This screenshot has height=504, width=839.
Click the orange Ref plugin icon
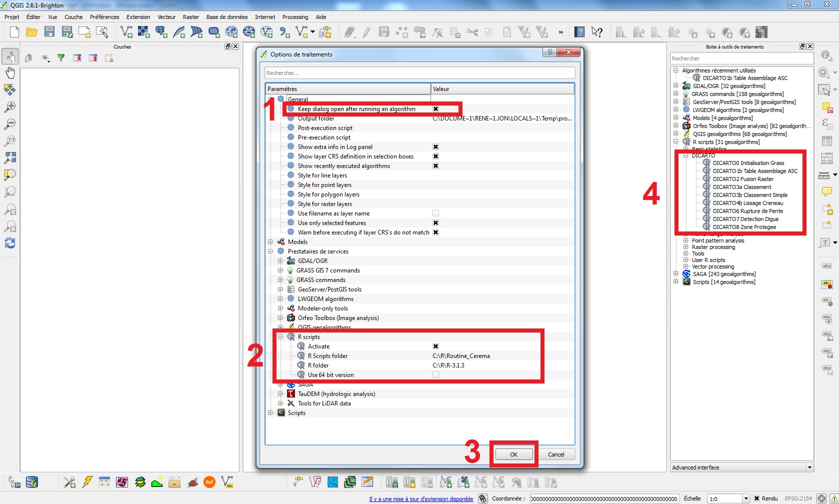[209, 482]
